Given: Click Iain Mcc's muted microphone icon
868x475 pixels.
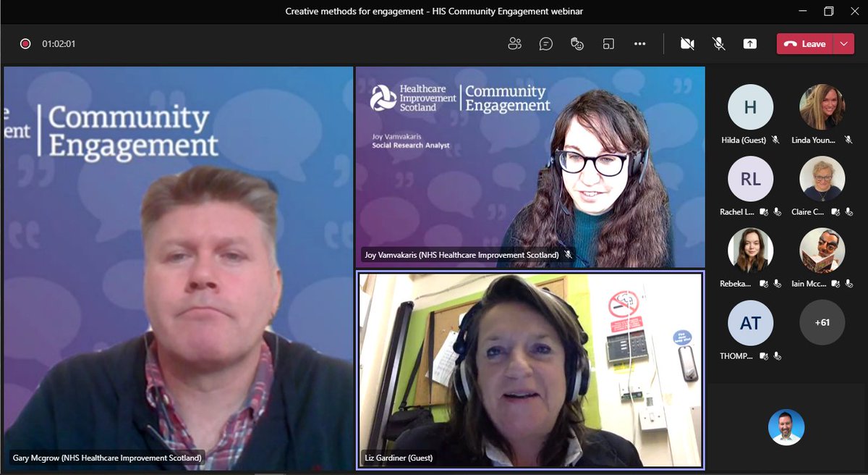Looking at the screenshot, I should [x=848, y=283].
